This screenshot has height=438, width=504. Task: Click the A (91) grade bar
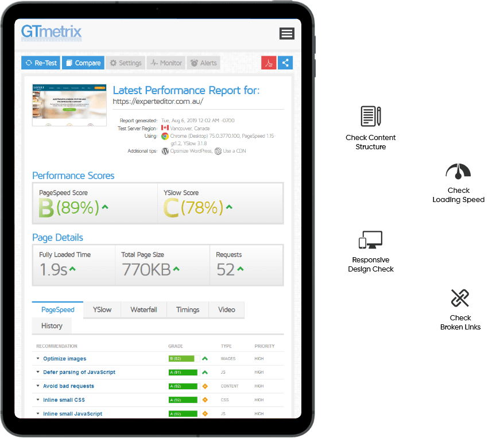(x=183, y=373)
